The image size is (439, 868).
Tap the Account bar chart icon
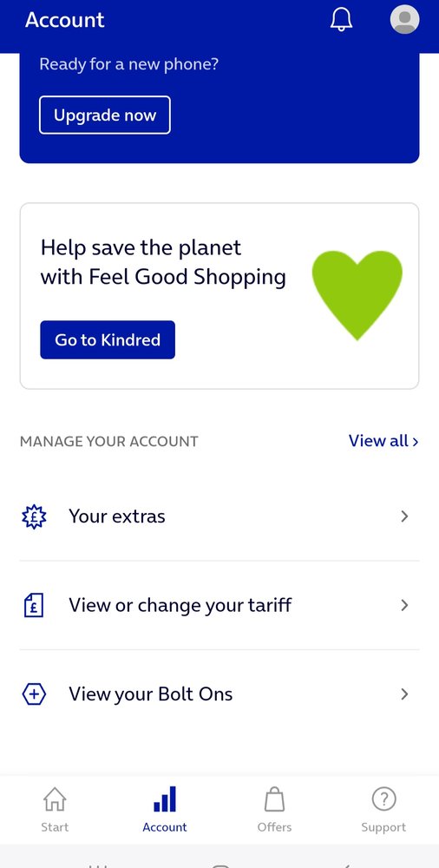tap(165, 799)
